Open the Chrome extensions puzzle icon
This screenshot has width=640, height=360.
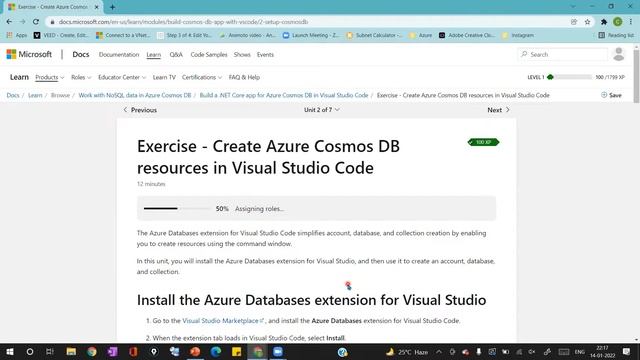(604, 22)
